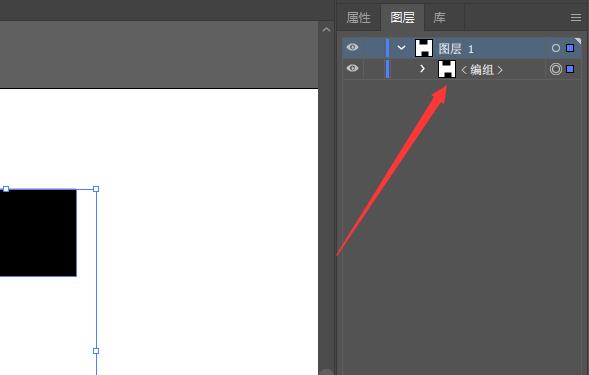Hide 图层 1 using its eye icon

click(x=352, y=47)
